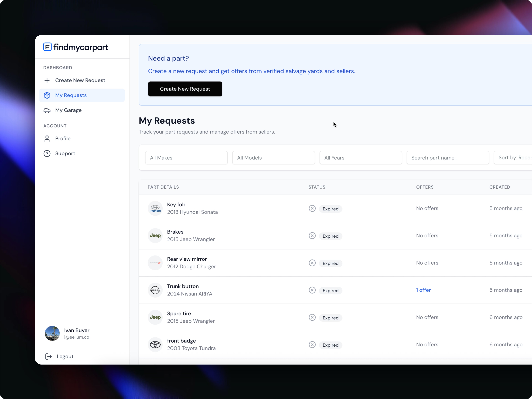Viewport: 532px width, 399px height.
Task: Click 6 months ago in the front badge row
Action: click(x=506, y=345)
